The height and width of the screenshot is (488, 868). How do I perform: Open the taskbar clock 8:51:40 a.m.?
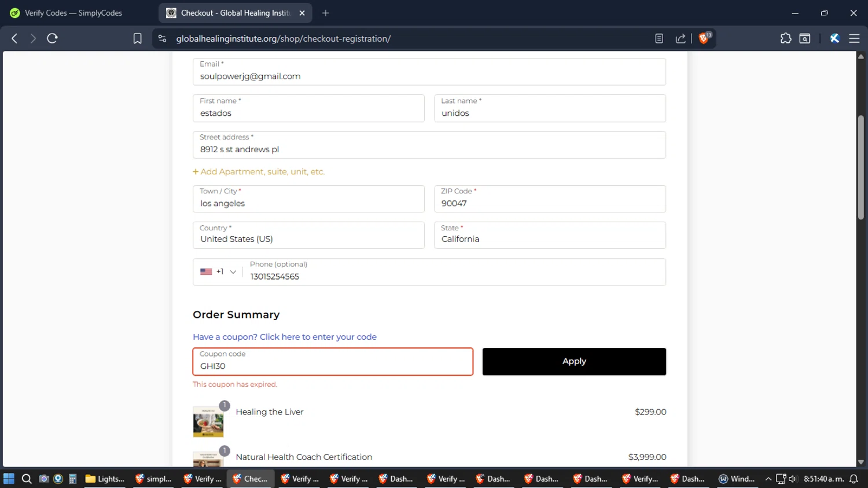(823, 479)
